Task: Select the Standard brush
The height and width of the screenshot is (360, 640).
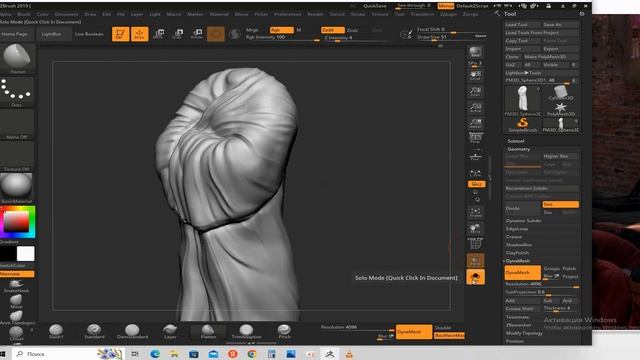Action: pyautogui.click(x=94, y=331)
